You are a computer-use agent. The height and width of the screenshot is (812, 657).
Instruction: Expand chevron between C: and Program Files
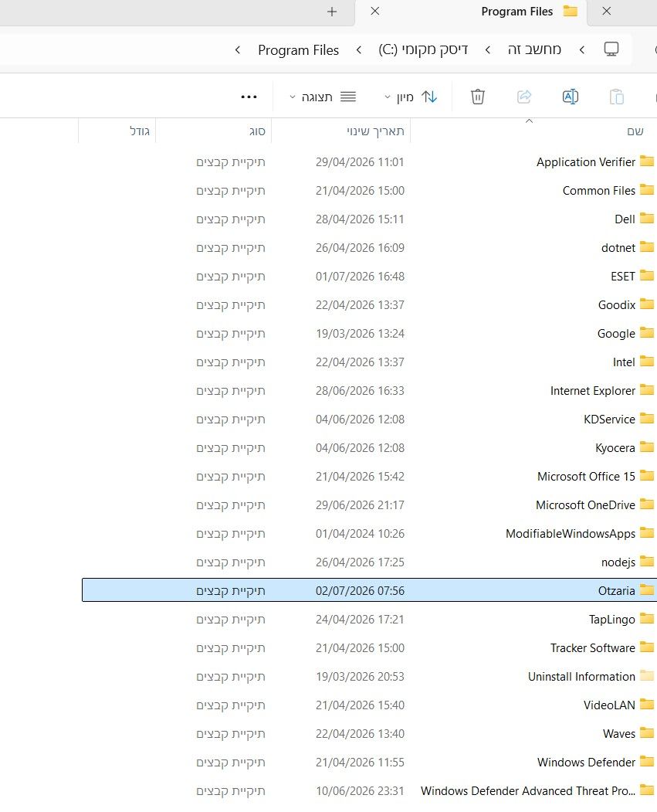pyautogui.click(x=358, y=49)
